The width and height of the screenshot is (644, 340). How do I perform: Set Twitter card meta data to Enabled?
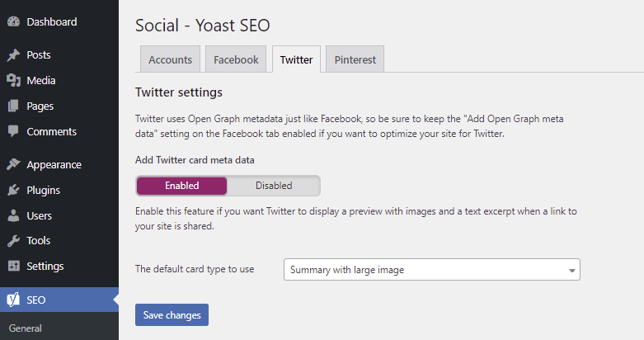(x=181, y=186)
